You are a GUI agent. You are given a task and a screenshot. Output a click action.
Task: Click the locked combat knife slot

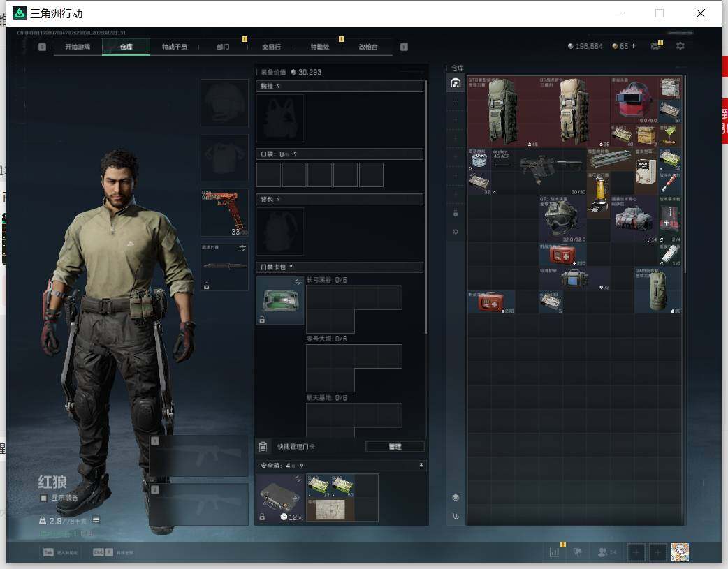click(224, 267)
